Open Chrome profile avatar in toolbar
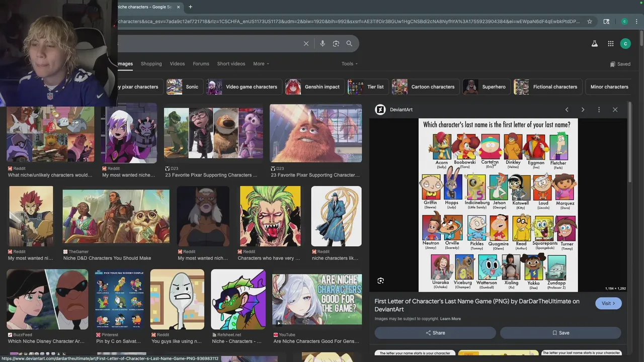The image size is (644, 362). click(624, 22)
